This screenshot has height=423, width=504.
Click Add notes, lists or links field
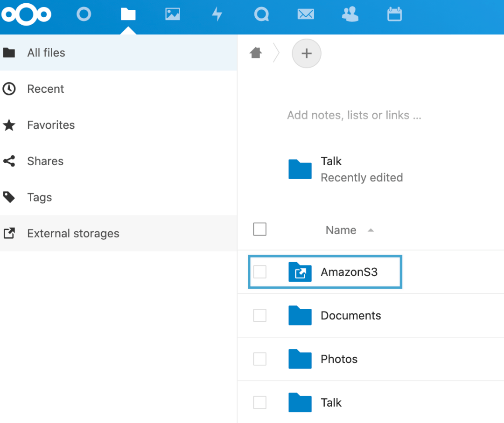tap(354, 115)
